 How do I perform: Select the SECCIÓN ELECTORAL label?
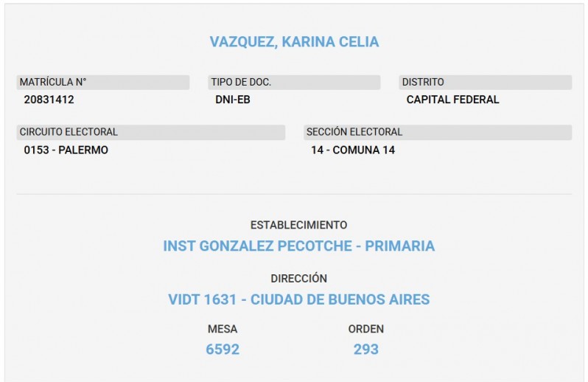pyautogui.click(x=354, y=132)
